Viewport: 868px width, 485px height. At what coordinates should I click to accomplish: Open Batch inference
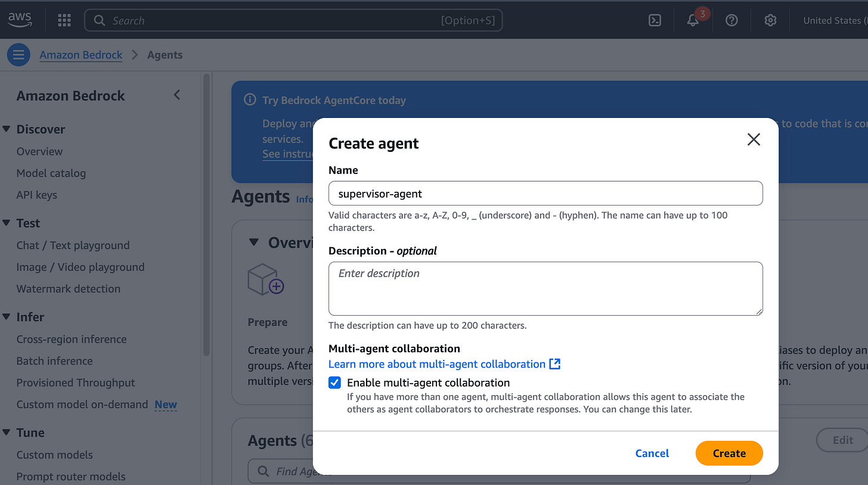point(55,361)
